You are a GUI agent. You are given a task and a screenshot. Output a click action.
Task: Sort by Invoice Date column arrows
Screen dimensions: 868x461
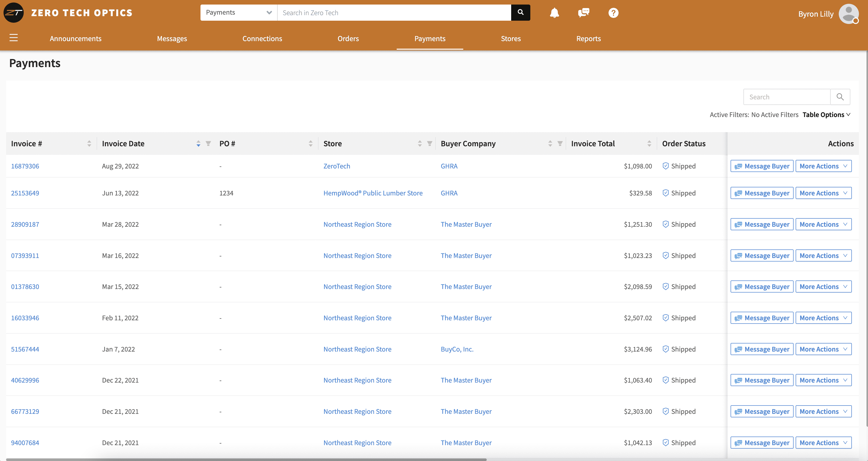pyautogui.click(x=198, y=143)
